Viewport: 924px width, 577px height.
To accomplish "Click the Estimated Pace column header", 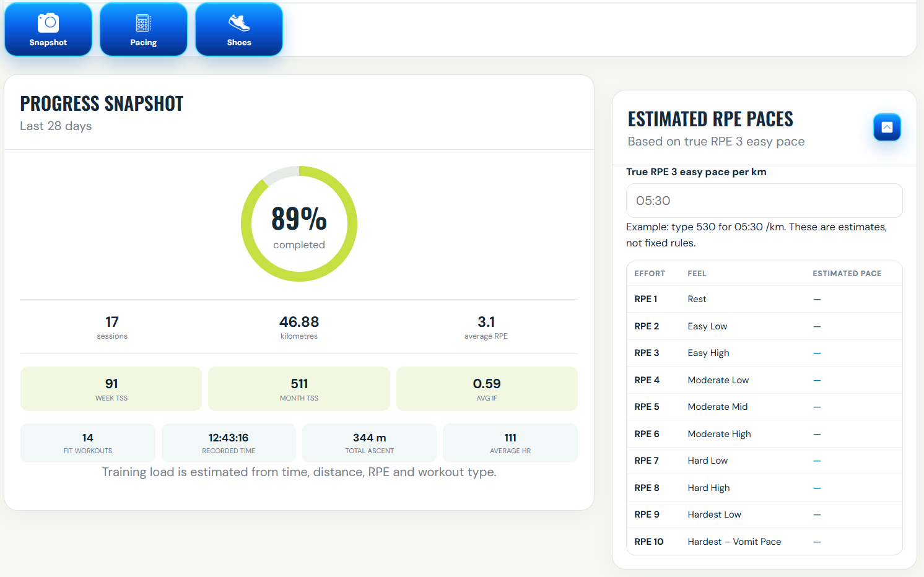I will pyautogui.click(x=847, y=274).
